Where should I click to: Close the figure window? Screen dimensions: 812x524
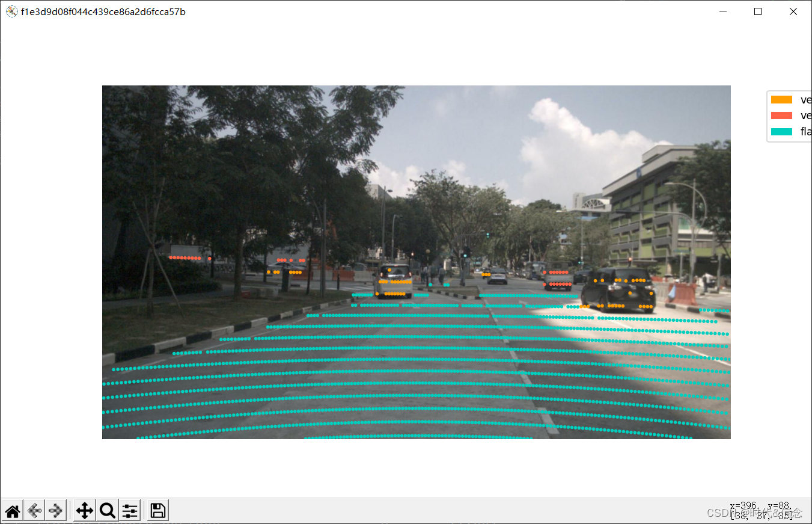click(793, 11)
